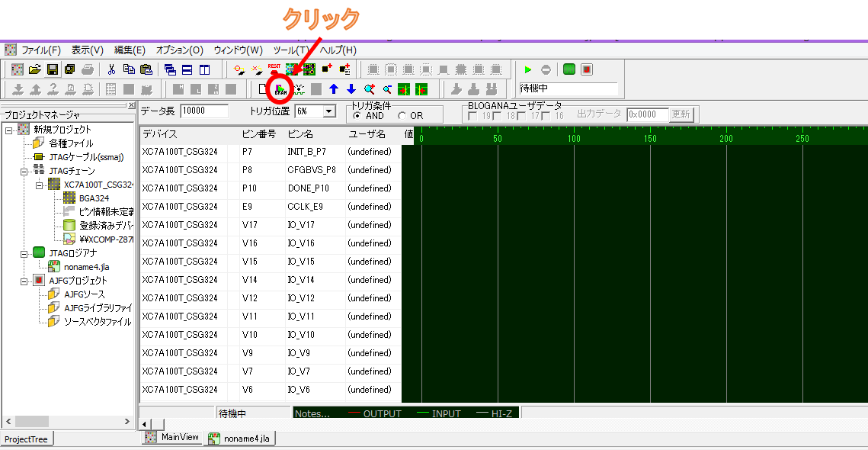Toggle BLOGANA user data checkbox 19
This screenshot has height=450, width=868.
tap(473, 116)
